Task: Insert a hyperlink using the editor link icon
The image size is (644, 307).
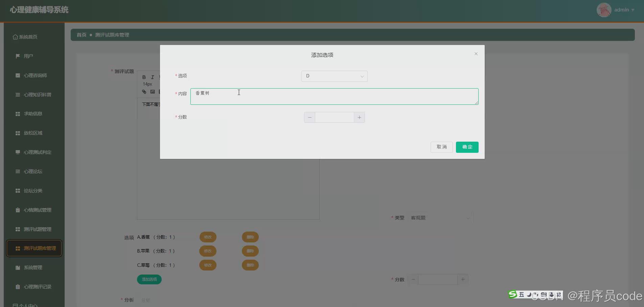Action: tap(143, 92)
